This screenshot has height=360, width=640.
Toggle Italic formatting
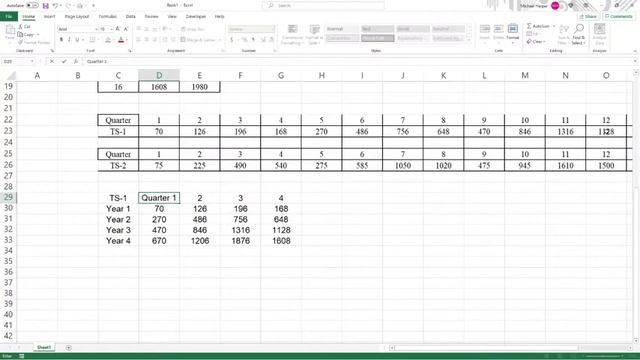[x=69, y=40]
